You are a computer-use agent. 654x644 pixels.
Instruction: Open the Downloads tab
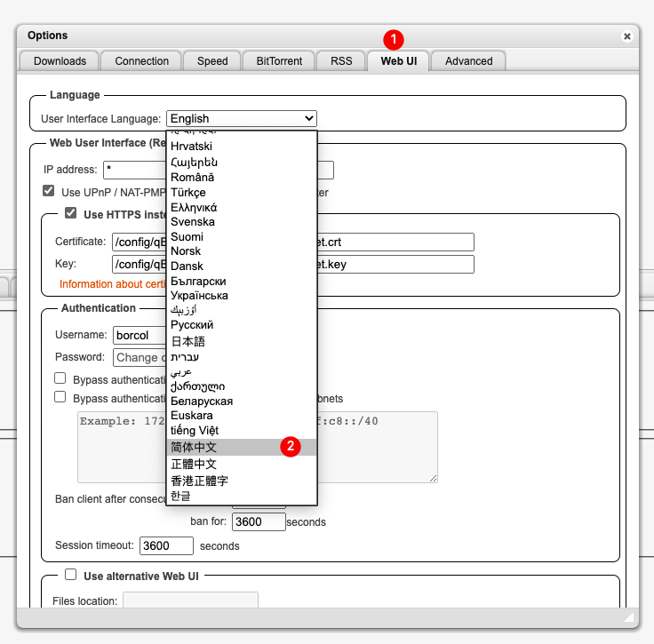(x=60, y=61)
